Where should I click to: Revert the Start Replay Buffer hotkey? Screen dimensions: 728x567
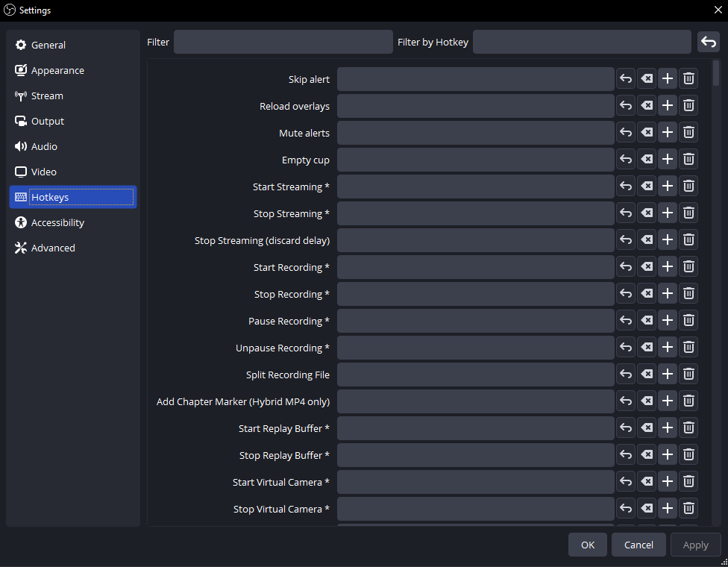point(626,427)
